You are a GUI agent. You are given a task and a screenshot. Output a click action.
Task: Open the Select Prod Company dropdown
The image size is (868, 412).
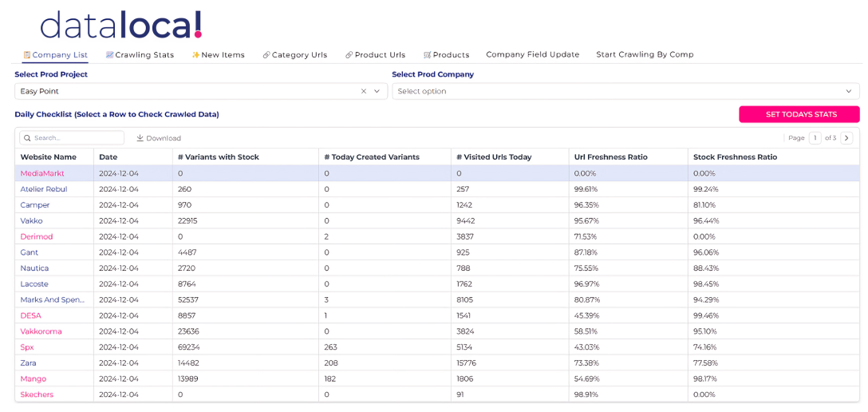click(x=625, y=91)
